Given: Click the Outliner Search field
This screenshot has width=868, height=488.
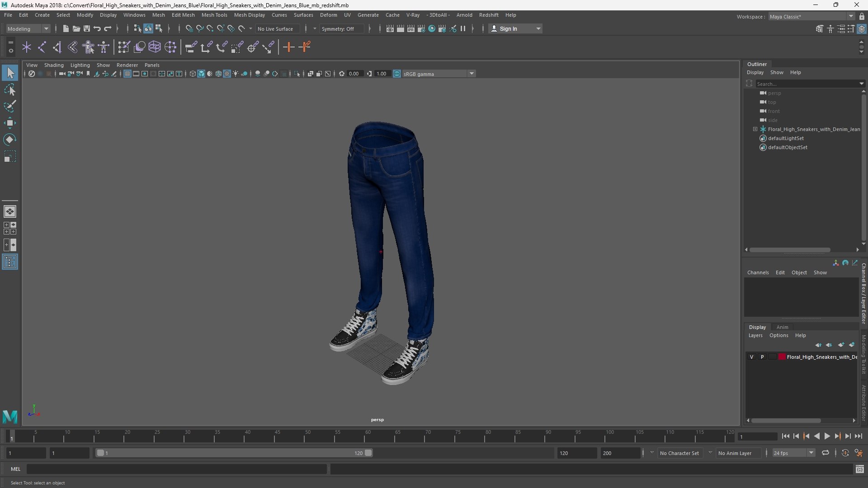Looking at the screenshot, I should click(x=807, y=84).
